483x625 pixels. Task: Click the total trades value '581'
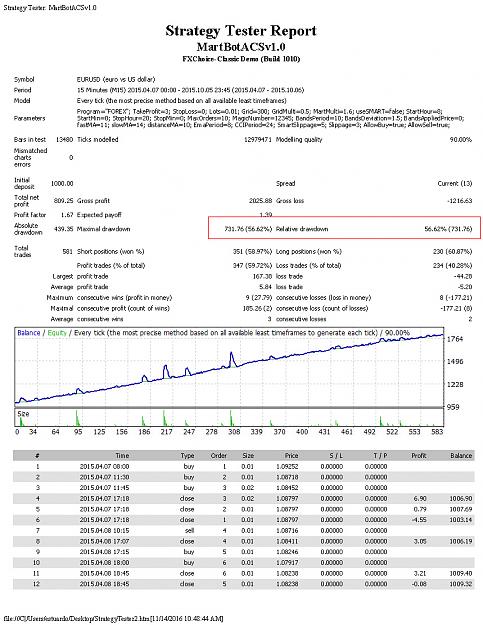pyautogui.click(x=68, y=252)
